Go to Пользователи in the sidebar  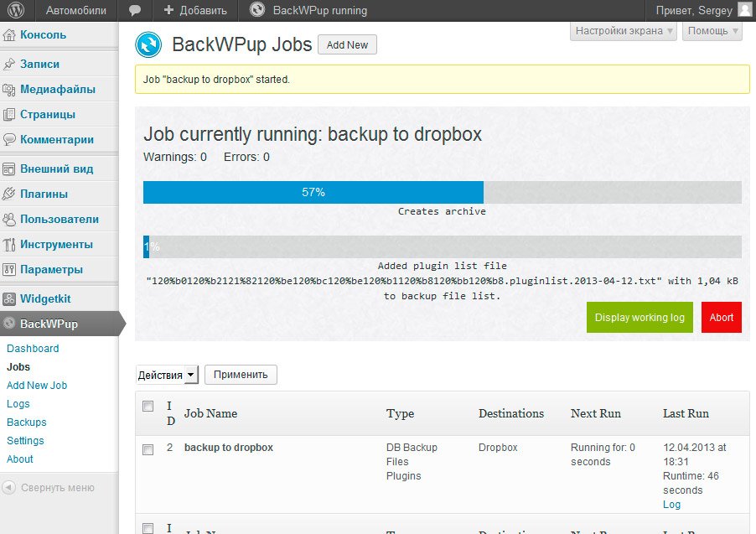coord(60,219)
